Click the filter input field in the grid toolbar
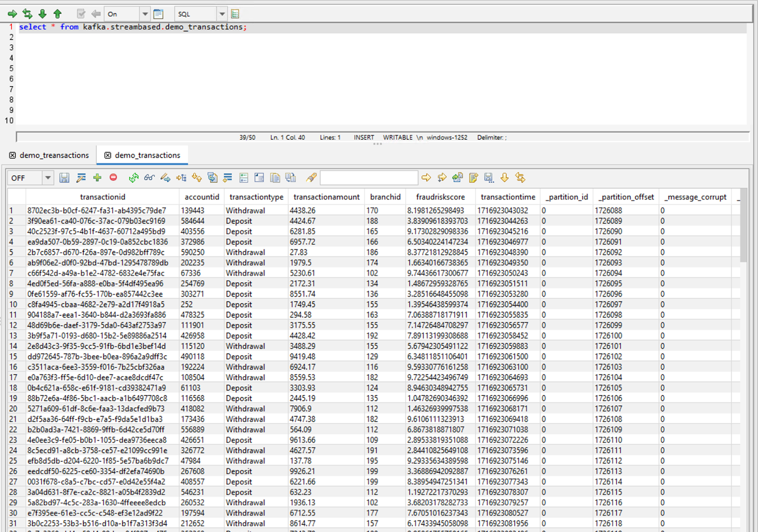 click(369, 178)
